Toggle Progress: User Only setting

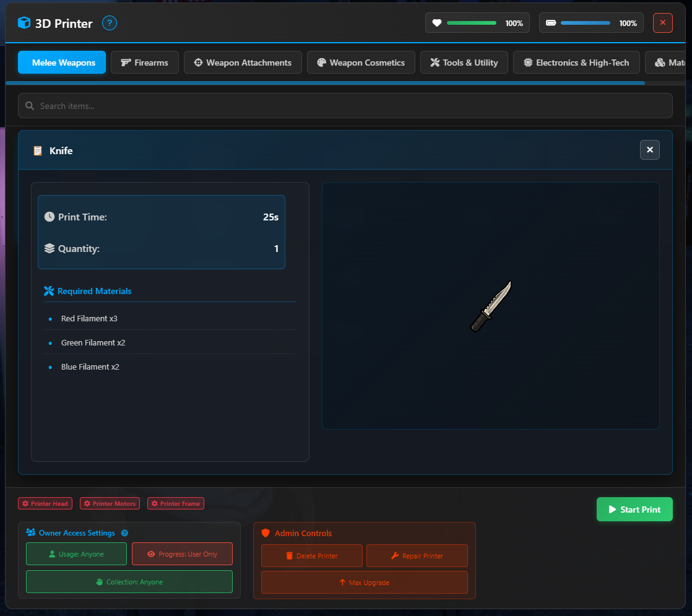point(182,553)
